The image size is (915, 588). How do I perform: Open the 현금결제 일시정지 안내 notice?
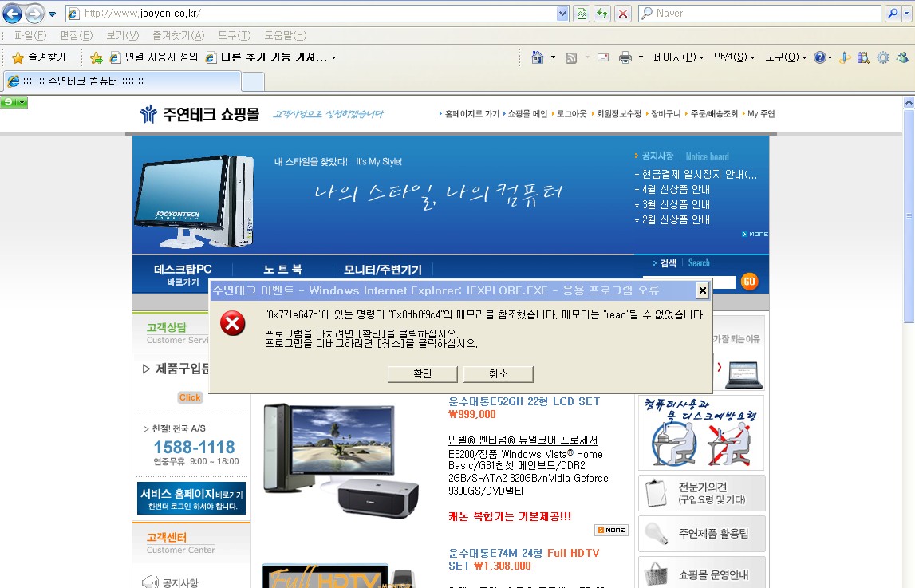tap(699, 175)
